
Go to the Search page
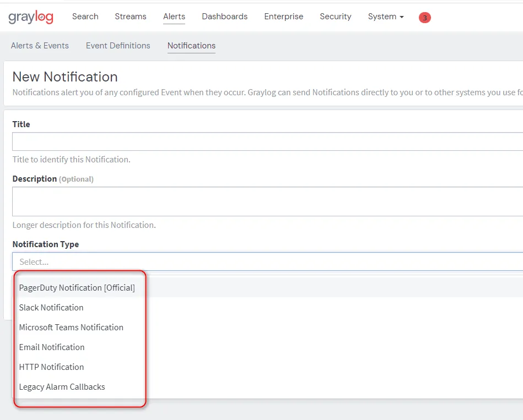coord(85,17)
